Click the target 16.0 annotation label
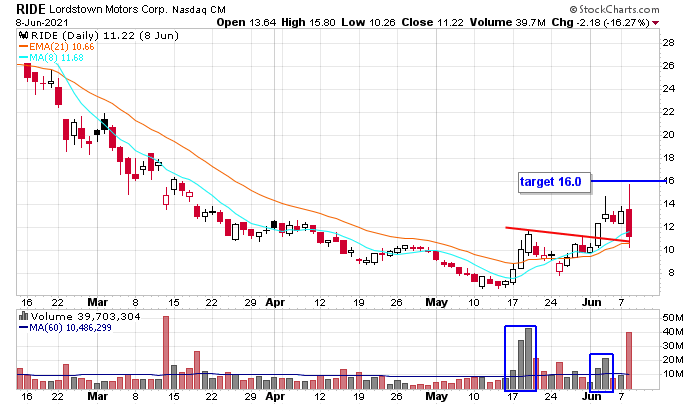The height and width of the screenshot is (405, 700). (x=554, y=182)
